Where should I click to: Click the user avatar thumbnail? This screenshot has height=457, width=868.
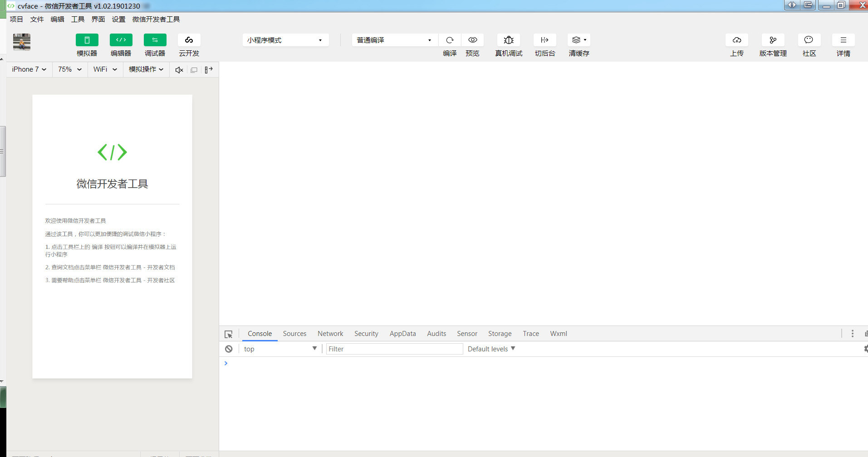(x=22, y=42)
